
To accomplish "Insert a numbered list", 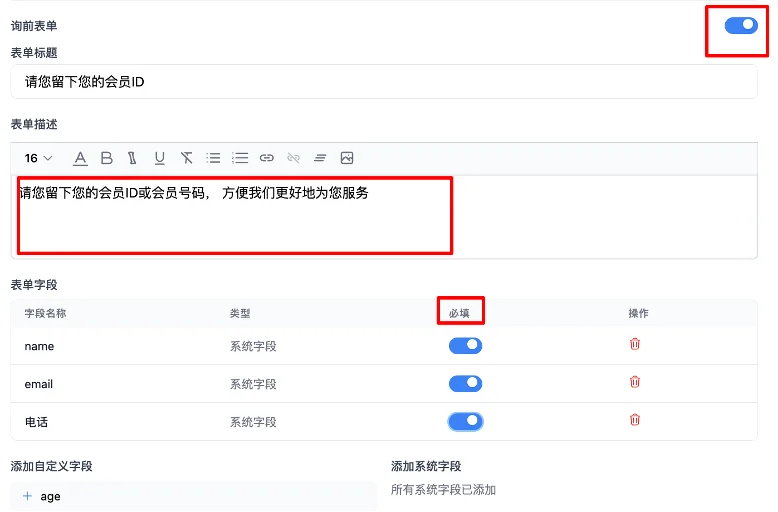I will 240,158.
